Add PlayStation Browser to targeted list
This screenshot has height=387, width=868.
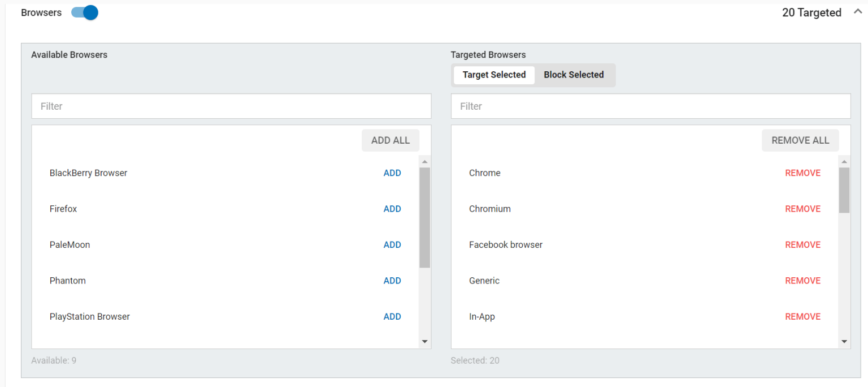pos(392,317)
